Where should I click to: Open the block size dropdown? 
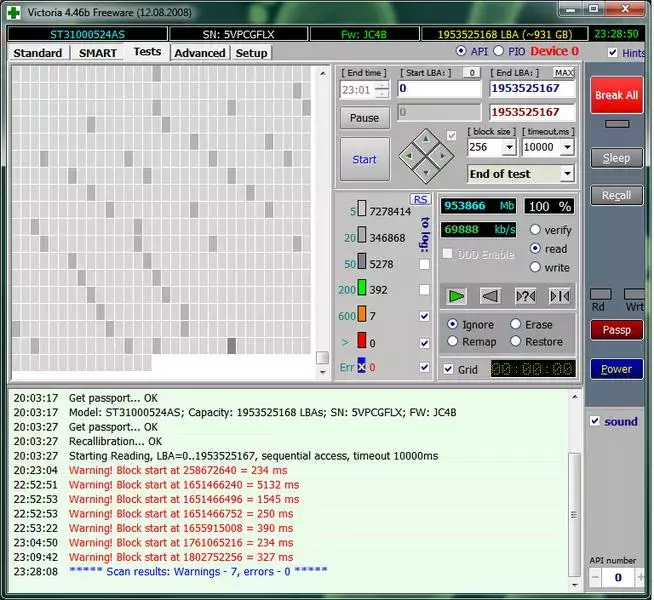[x=509, y=147]
